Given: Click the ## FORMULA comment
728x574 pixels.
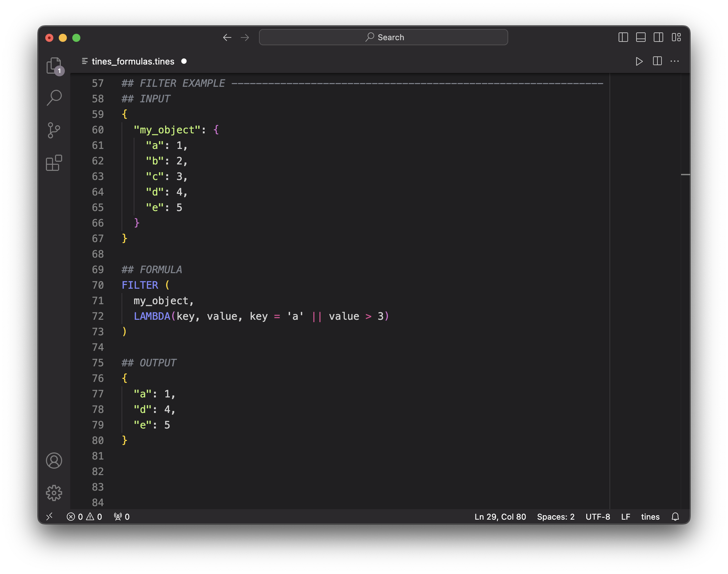Looking at the screenshot, I should coord(152,270).
